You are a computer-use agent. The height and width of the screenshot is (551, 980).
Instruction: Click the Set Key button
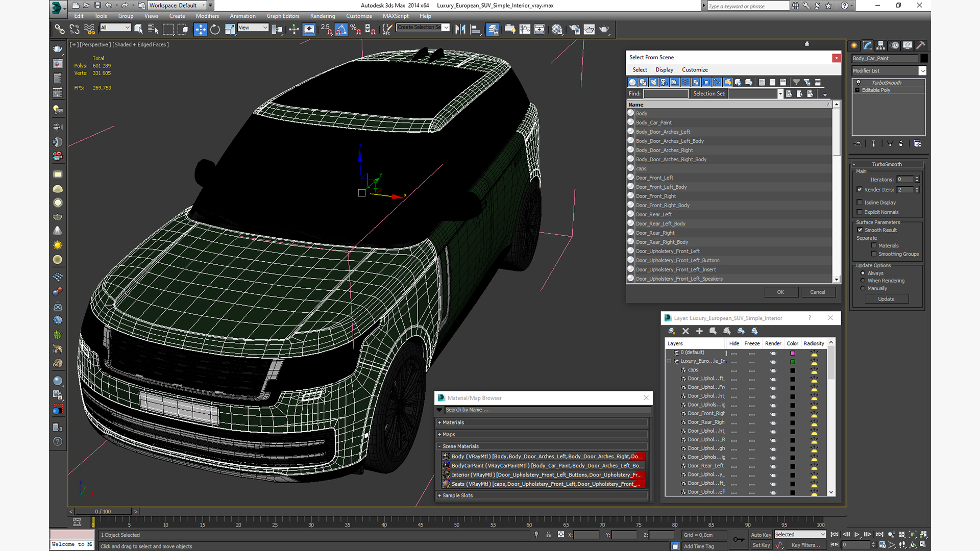point(761,545)
